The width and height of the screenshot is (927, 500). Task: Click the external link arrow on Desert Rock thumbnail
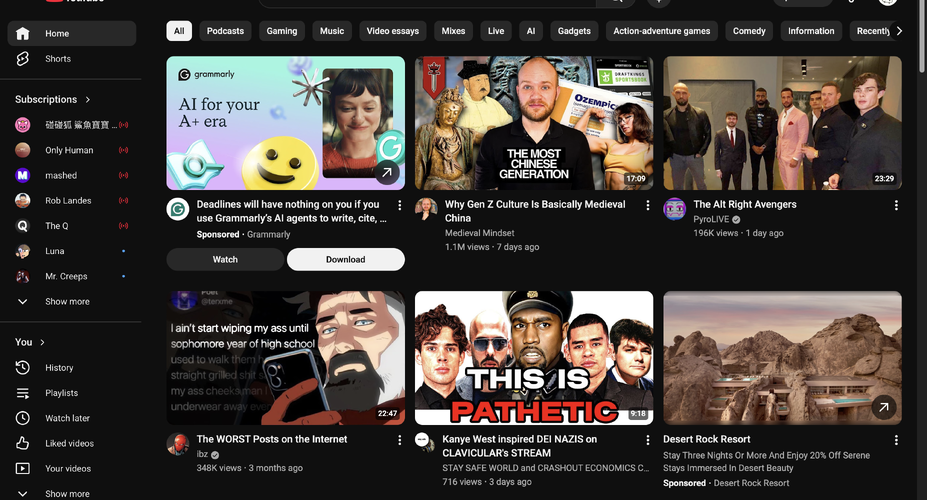point(884,407)
